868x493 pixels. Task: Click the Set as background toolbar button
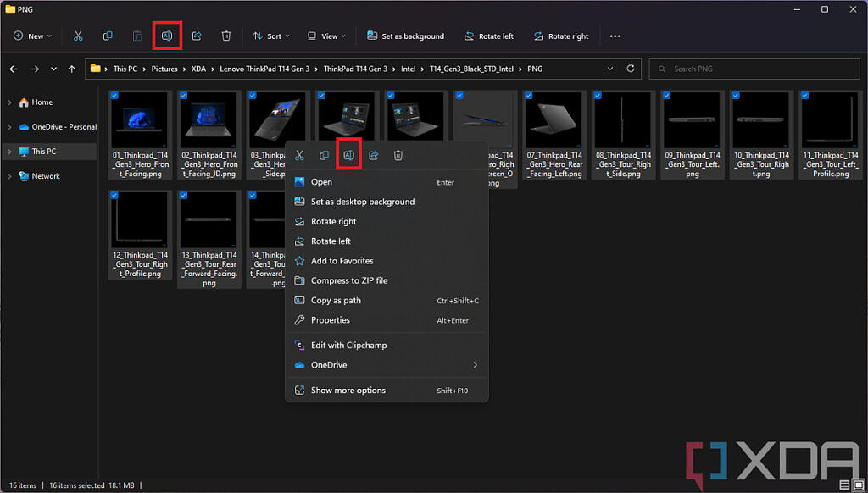[405, 36]
